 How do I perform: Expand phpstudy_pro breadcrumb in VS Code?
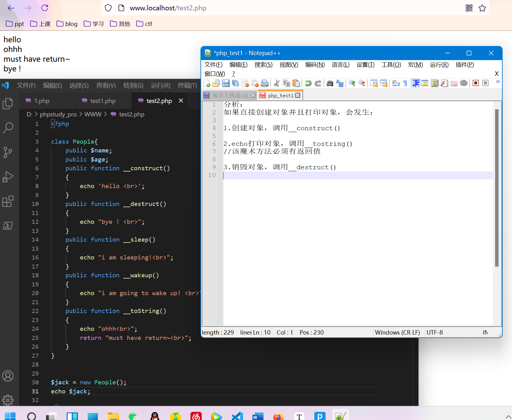(x=58, y=114)
